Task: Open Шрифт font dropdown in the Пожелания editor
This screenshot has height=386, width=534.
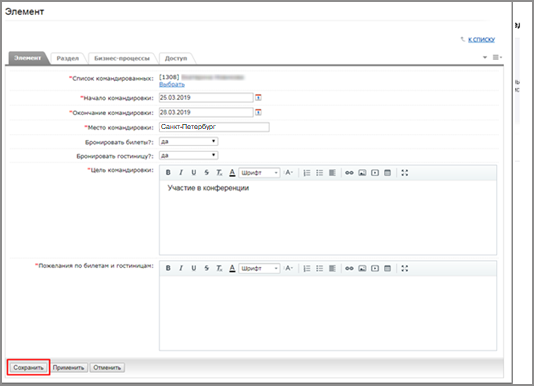Action: [259, 268]
